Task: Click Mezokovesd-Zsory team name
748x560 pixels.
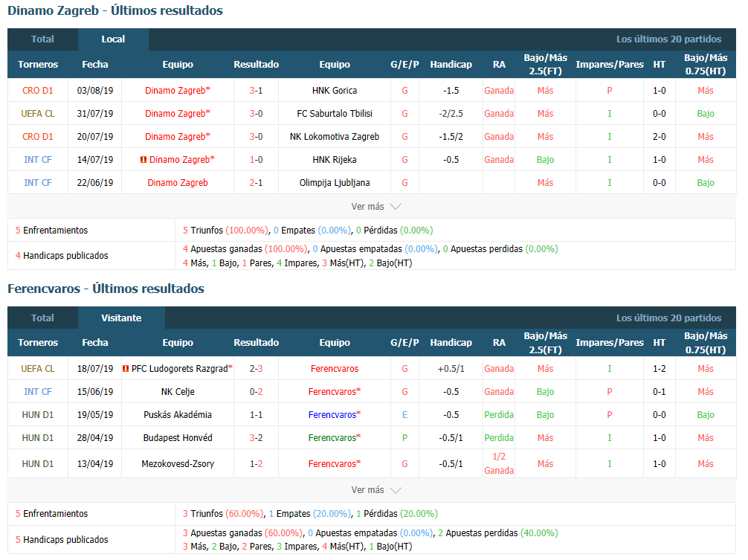Action: (178, 463)
